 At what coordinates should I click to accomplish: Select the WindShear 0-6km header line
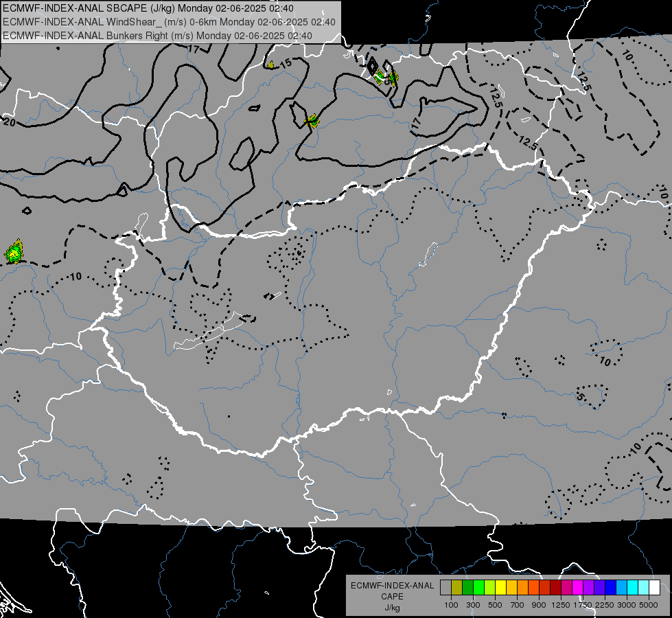(x=169, y=22)
